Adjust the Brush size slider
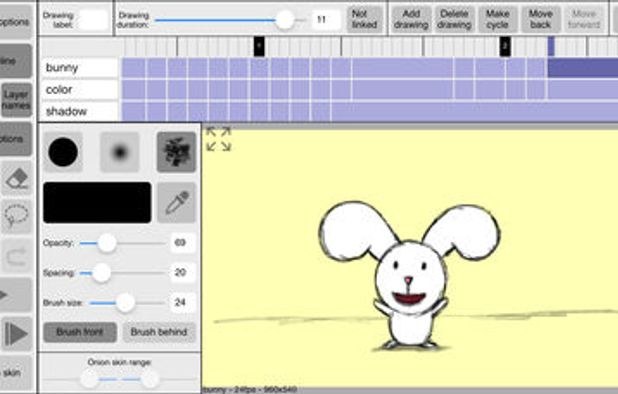618x394 pixels. [126, 303]
